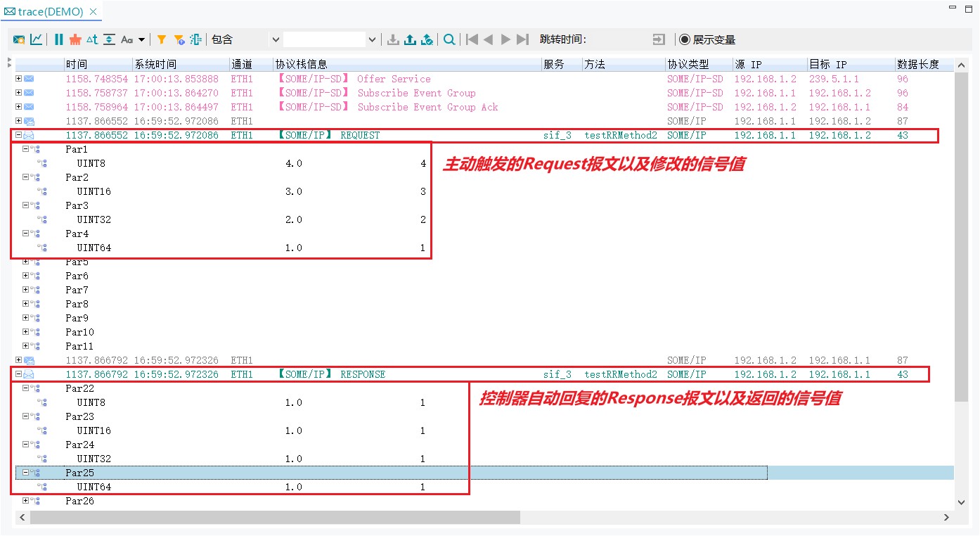Viewport: 980px width, 536px height.
Task: Click the horizontal scrollbar left arrow
Action: (x=22, y=518)
